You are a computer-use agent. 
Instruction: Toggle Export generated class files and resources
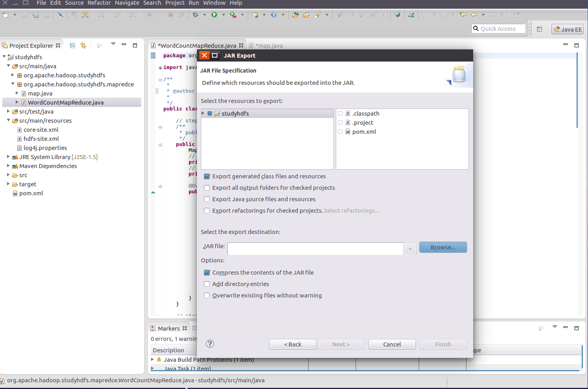207,176
